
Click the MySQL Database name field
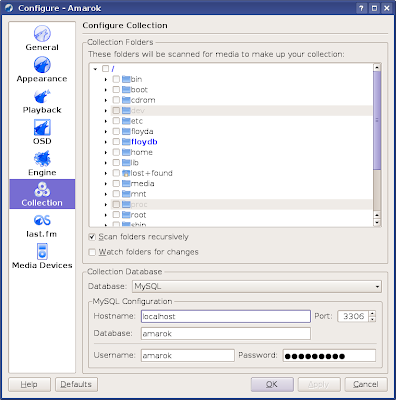point(226,334)
